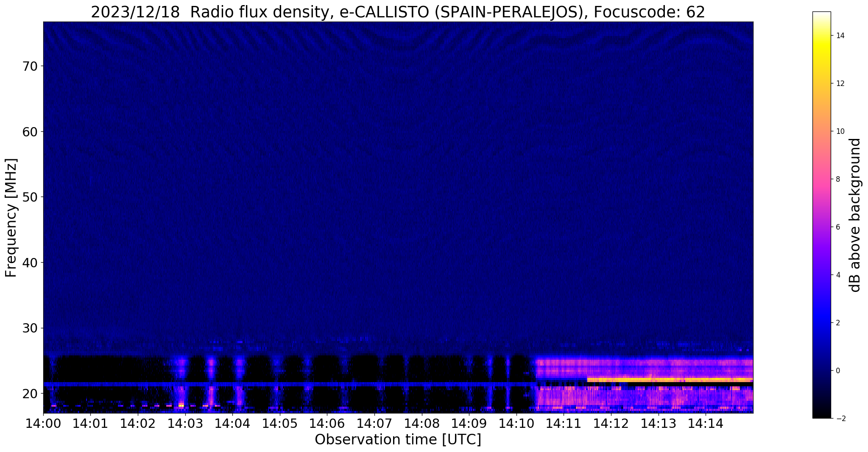Screen dimensions: 868x452
Task: Click the 30 MHz frequency tick label
Action: [31, 328]
